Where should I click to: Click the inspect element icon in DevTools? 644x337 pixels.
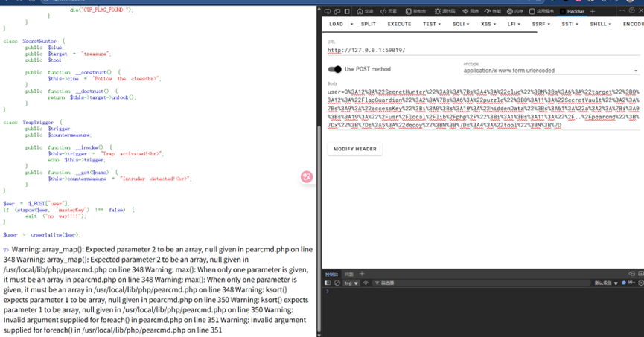click(328, 11)
